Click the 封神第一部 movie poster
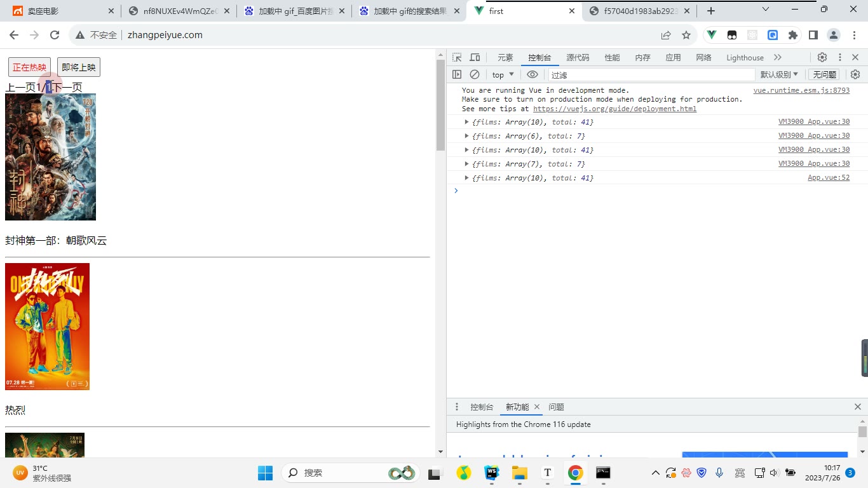 50,157
